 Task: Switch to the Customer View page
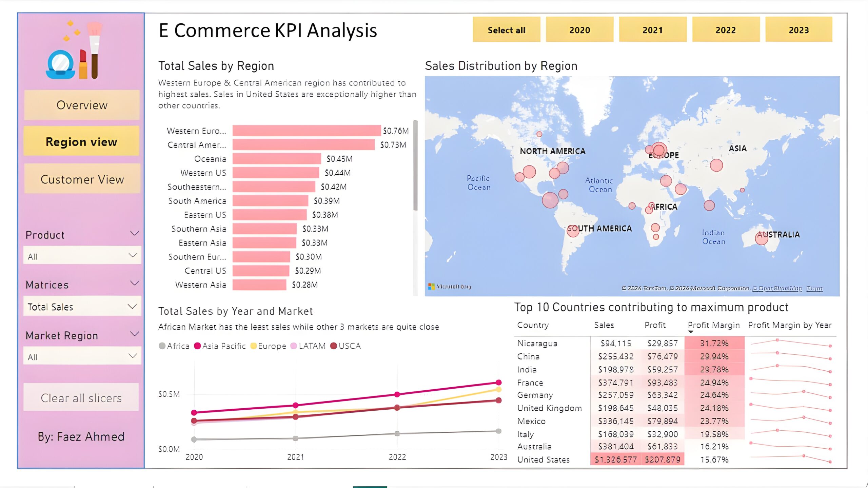(x=82, y=179)
